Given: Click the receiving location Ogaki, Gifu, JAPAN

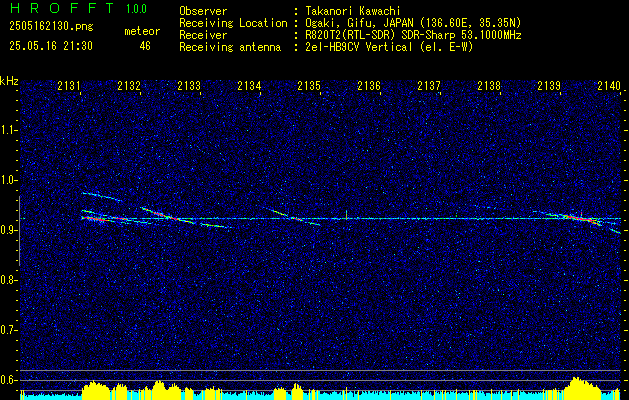Looking at the screenshot, I should click(x=413, y=24).
